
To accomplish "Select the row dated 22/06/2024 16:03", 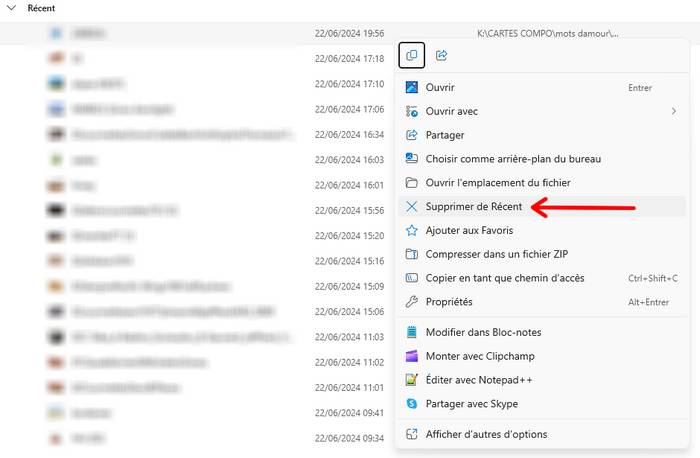I will pyautogui.click(x=196, y=160).
